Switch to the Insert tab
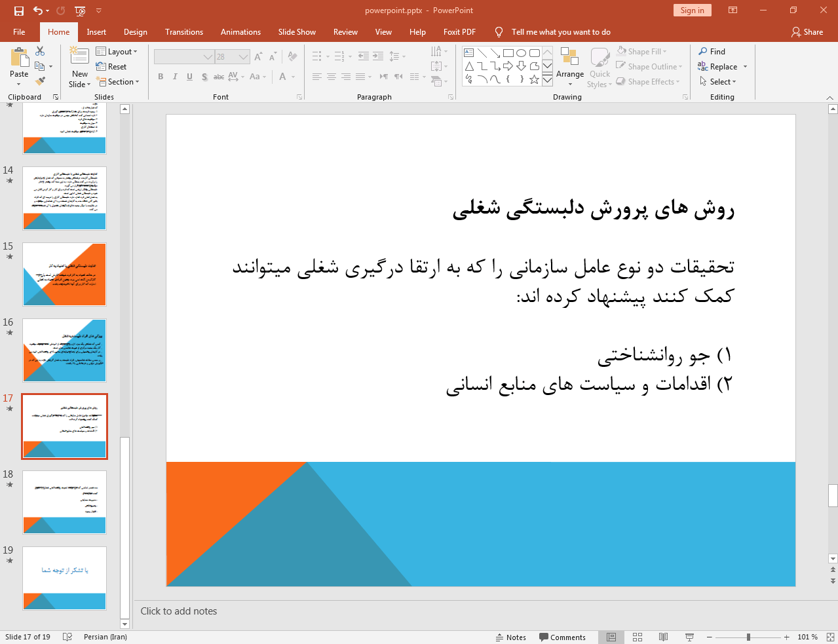This screenshot has width=838, height=644. [x=96, y=32]
